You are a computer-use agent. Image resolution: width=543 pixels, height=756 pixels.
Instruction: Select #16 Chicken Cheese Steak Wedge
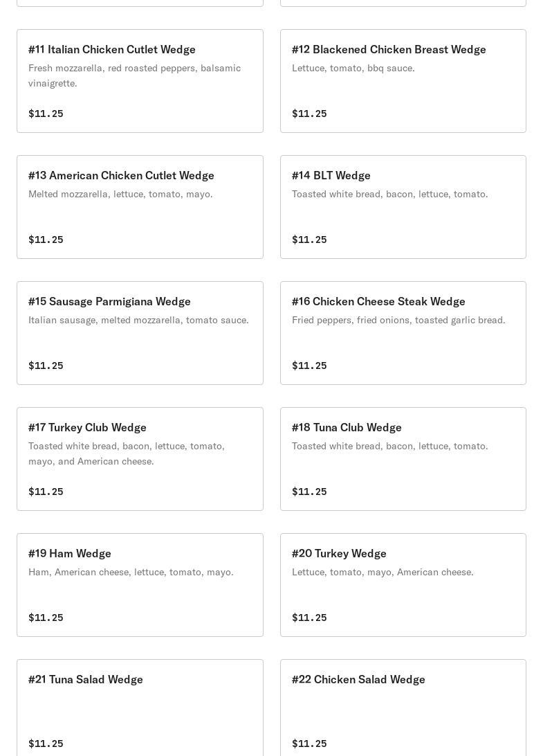point(378,301)
